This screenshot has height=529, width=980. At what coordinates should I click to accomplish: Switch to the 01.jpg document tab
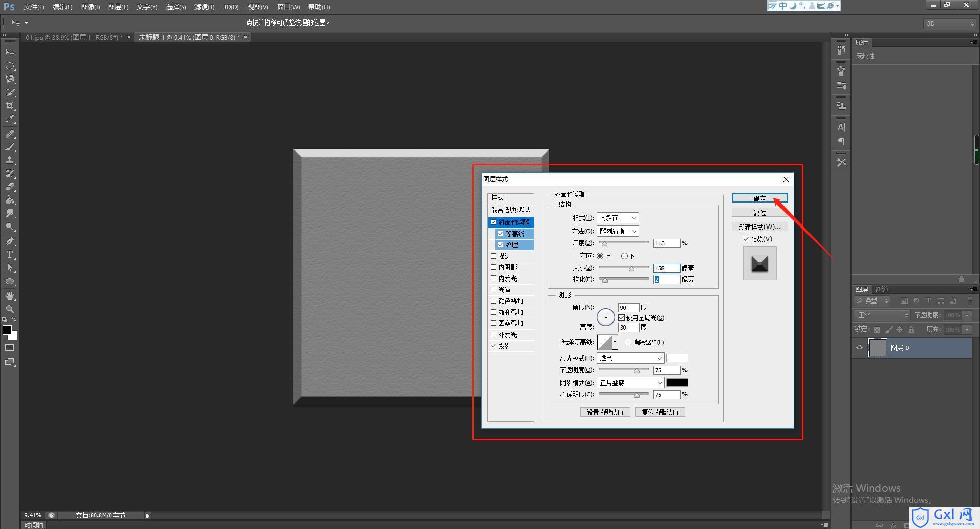pyautogui.click(x=73, y=37)
